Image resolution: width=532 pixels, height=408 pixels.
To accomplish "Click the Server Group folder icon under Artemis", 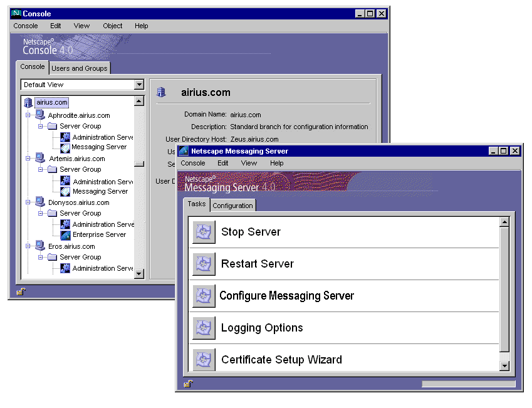I will pos(52,169).
